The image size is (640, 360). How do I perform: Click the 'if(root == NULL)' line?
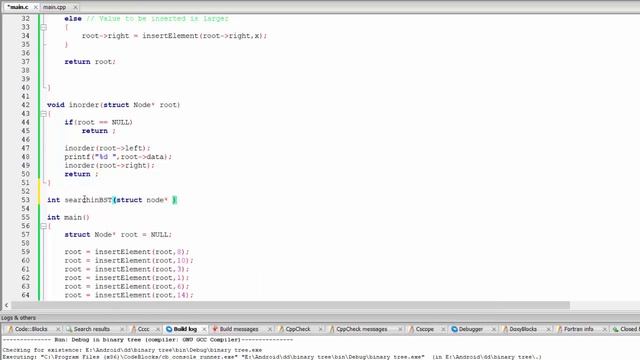pyautogui.click(x=98, y=122)
